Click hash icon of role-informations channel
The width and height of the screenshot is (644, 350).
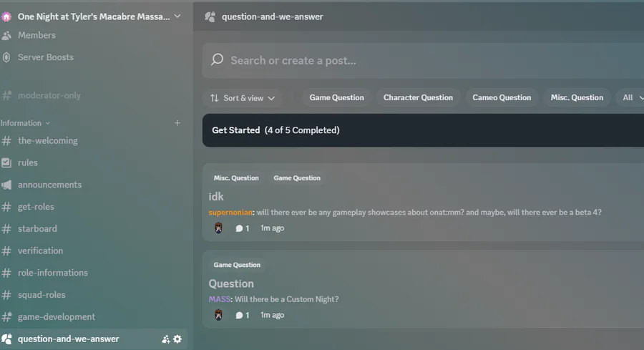(6, 273)
